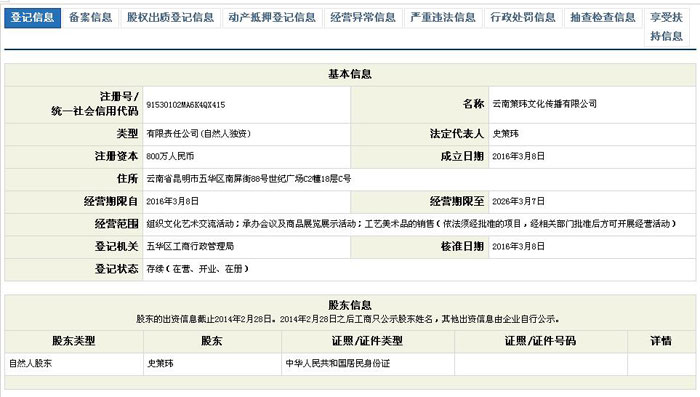Screen dimensions: 700x397
Task: Click registration authority 五华区工商行政管理局
Action: click(190, 247)
